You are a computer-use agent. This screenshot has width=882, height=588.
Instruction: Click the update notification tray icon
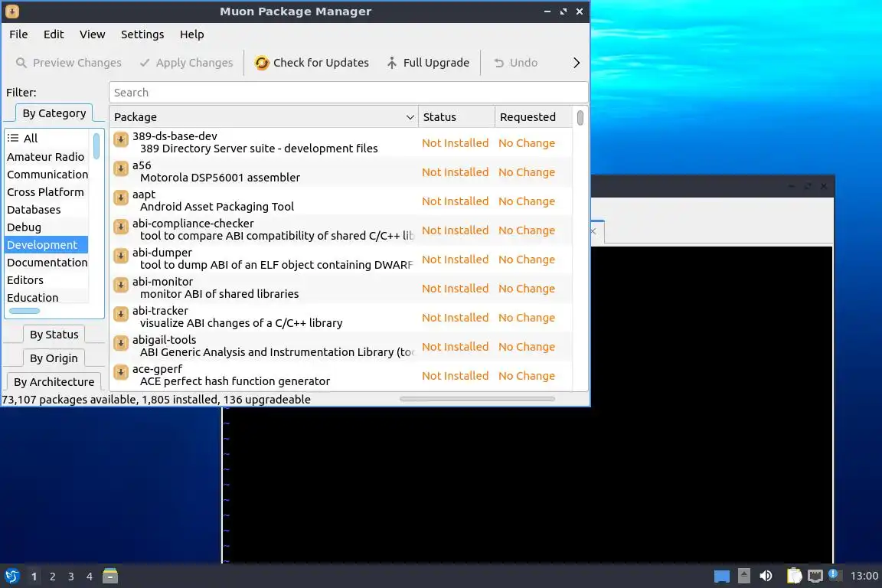click(x=835, y=575)
